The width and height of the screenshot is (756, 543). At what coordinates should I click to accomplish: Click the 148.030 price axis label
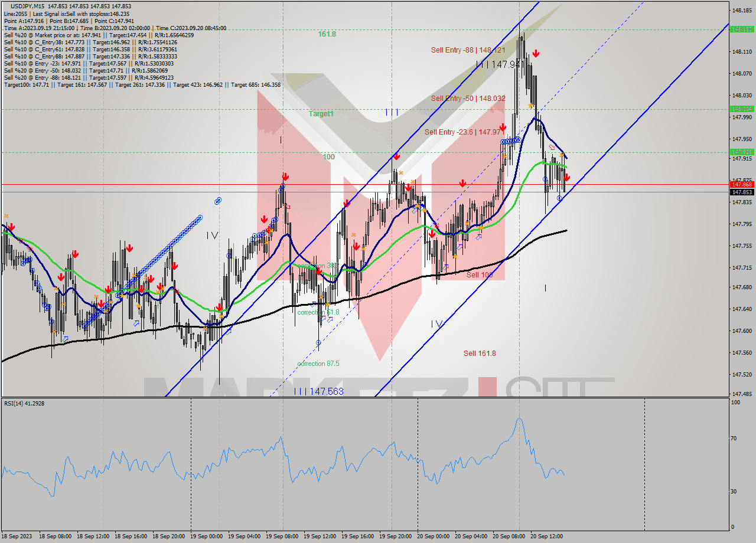click(x=742, y=96)
